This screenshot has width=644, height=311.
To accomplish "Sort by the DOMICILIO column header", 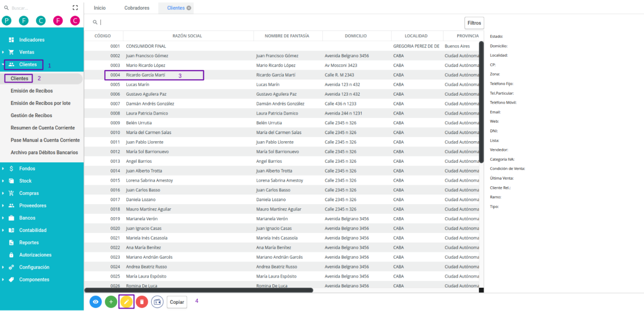I will click(x=356, y=36).
